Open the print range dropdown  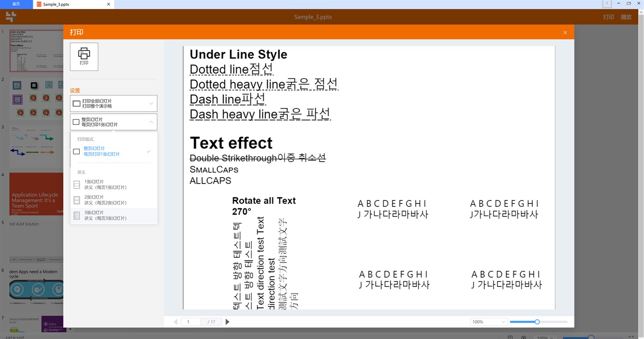click(x=151, y=103)
